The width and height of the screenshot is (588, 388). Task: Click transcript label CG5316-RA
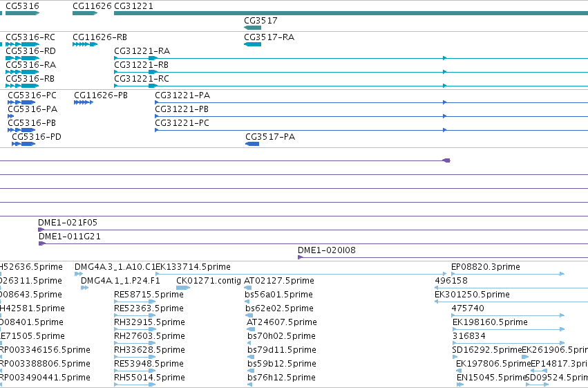(x=31, y=65)
